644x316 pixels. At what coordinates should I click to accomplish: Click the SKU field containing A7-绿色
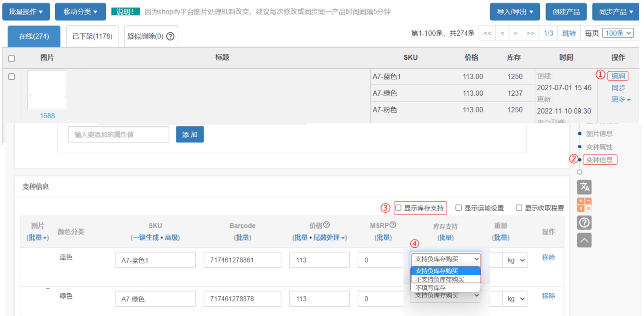[x=155, y=299]
